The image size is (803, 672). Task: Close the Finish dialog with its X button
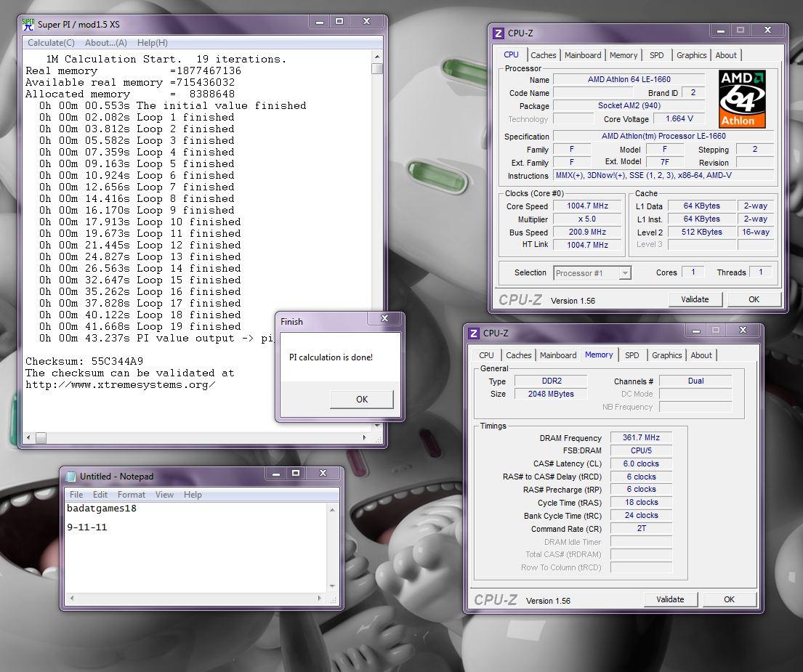point(384,318)
